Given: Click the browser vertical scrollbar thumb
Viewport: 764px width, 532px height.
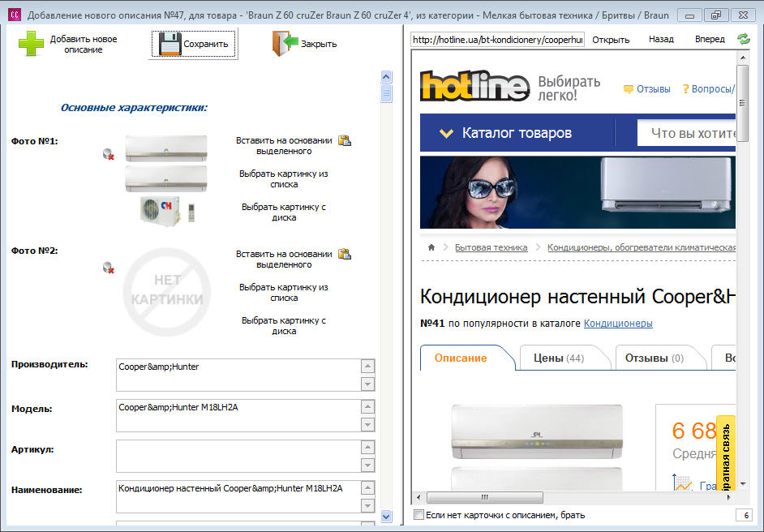Looking at the screenshot, I should click(x=743, y=103).
